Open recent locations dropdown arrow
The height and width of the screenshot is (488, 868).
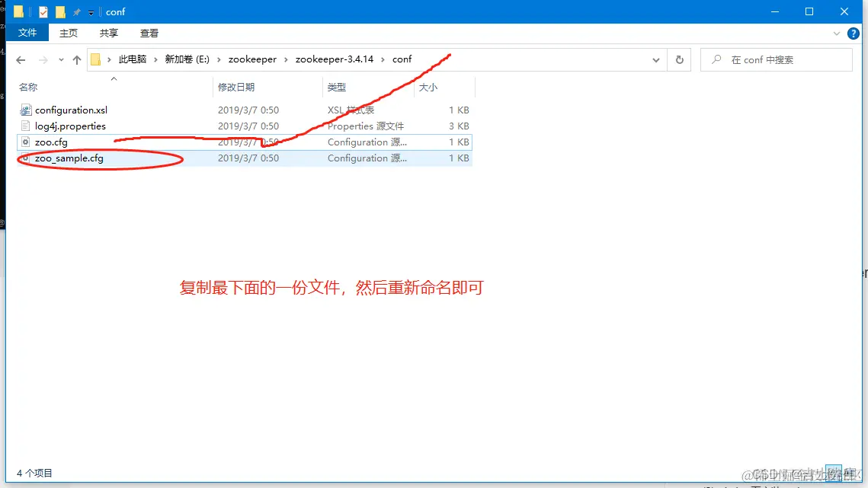coord(61,59)
